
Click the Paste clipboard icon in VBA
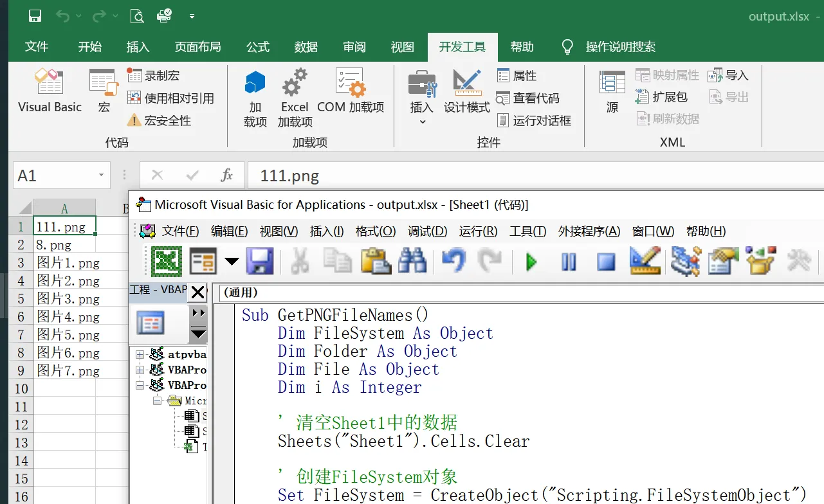tap(376, 262)
